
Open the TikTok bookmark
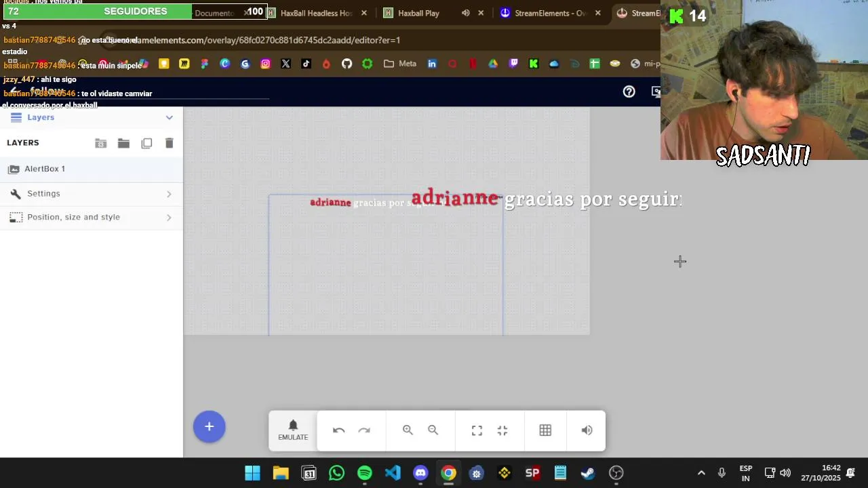tap(306, 64)
